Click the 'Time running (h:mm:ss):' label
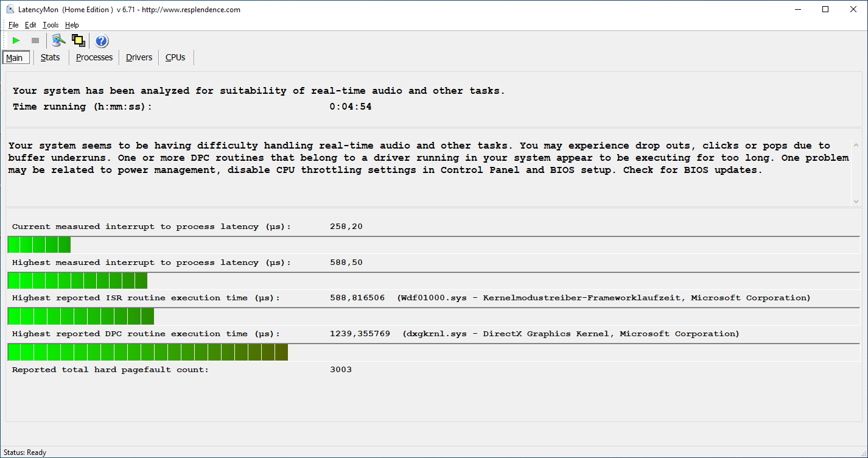 coord(82,107)
